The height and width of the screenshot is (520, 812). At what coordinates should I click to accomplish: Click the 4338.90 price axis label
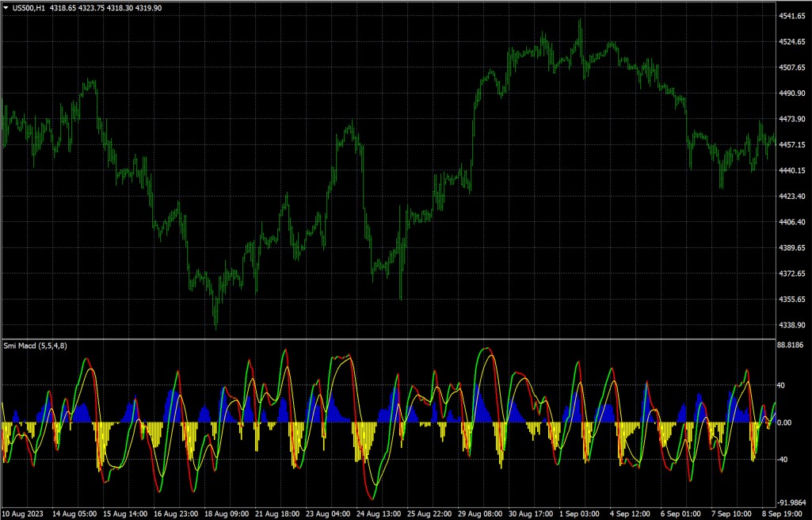792,325
